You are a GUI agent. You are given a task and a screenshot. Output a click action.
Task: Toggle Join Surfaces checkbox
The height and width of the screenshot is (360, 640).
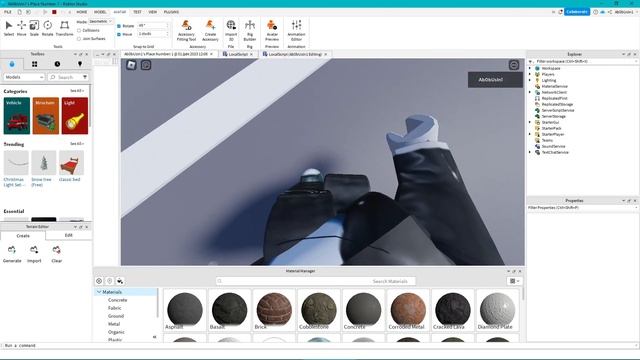pyautogui.click(x=79, y=39)
